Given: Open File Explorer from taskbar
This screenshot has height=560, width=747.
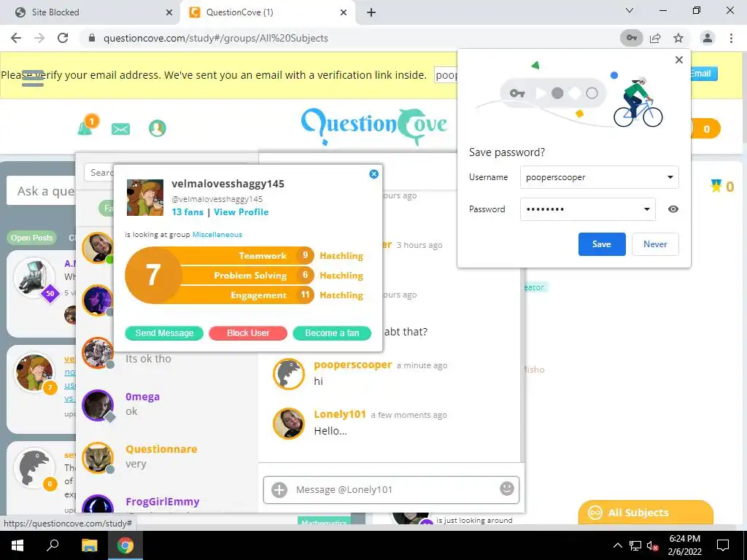Looking at the screenshot, I should coord(89,545).
